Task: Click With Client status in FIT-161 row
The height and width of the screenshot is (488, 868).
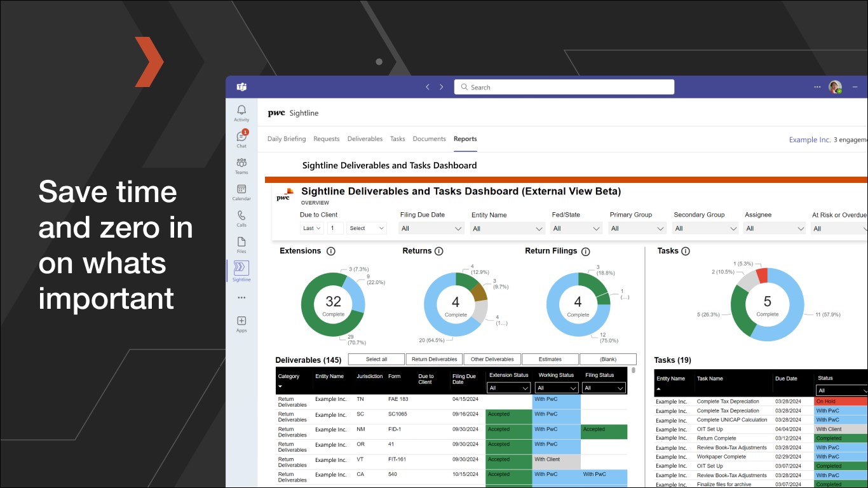Action: tap(556, 462)
